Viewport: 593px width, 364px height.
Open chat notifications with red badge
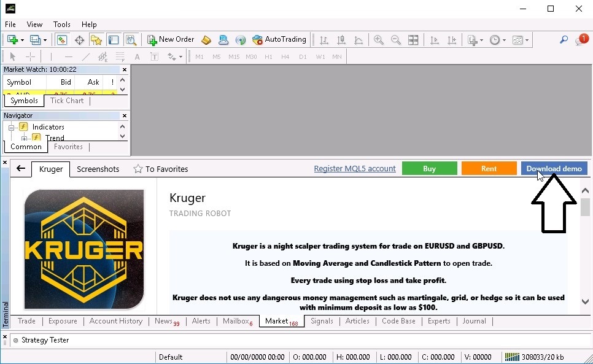coord(581,39)
